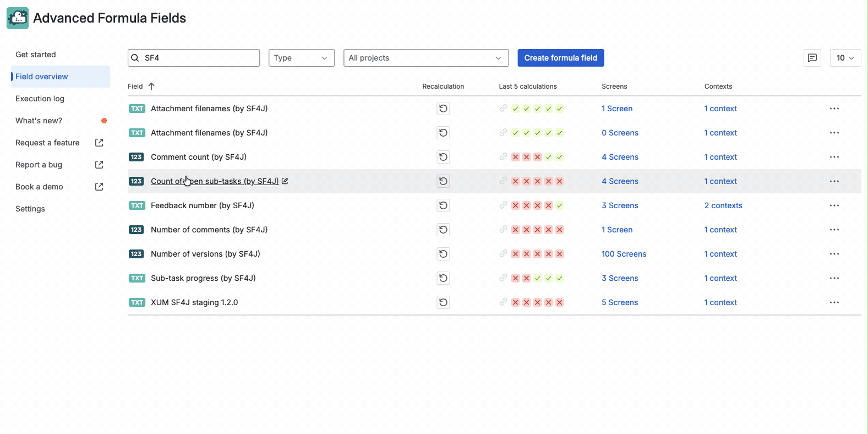Go to Execution log in sidebar
The width and height of the screenshot is (868, 434).
click(40, 99)
